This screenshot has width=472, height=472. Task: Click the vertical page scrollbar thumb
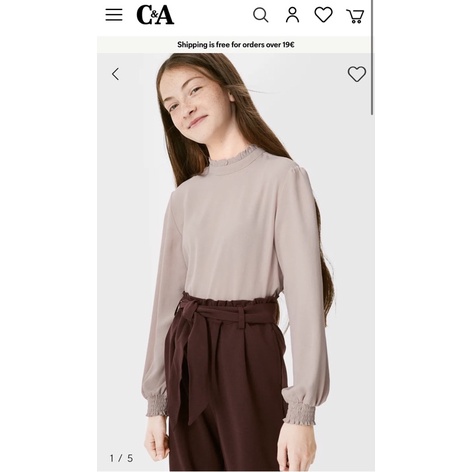click(372, 57)
